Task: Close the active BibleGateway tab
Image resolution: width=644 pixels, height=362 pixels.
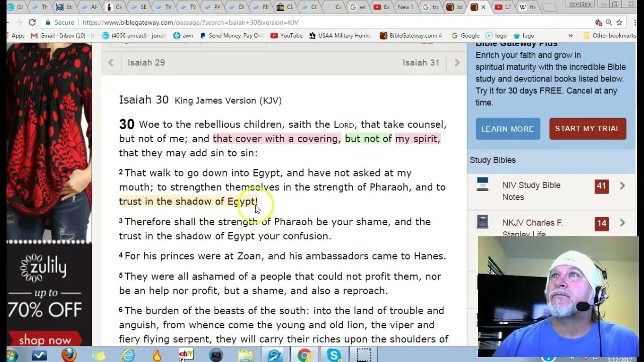Action: (484, 7)
